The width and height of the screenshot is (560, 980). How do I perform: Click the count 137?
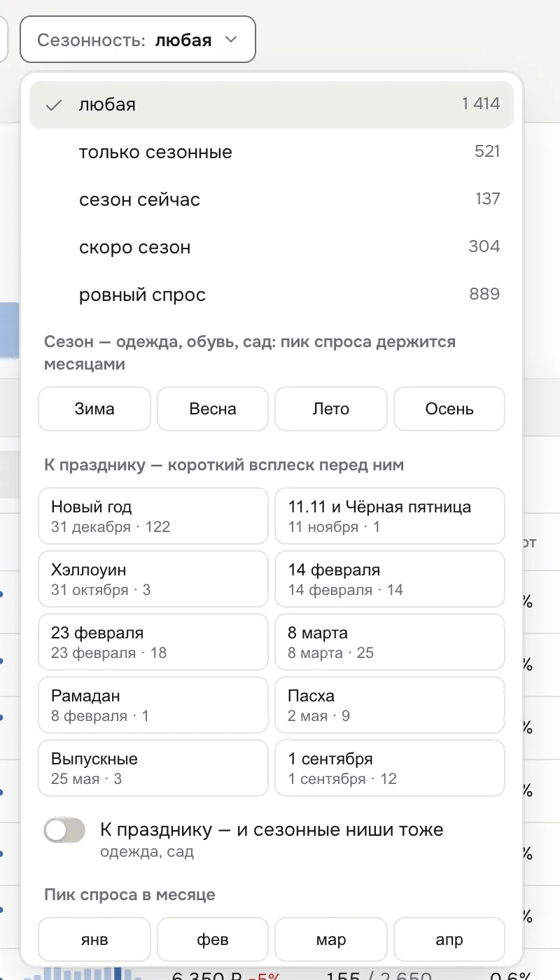pos(488,199)
